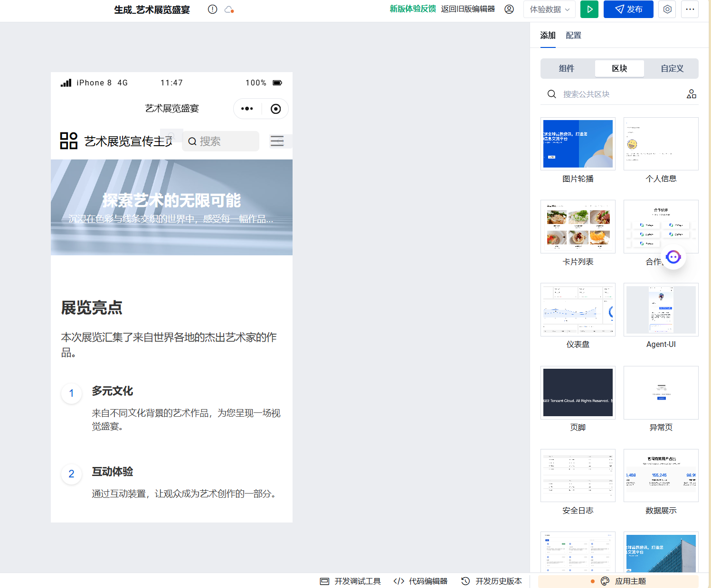
Task: Select the Agent-UI block thumbnail
Action: pyautogui.click(x=661, y=309)
